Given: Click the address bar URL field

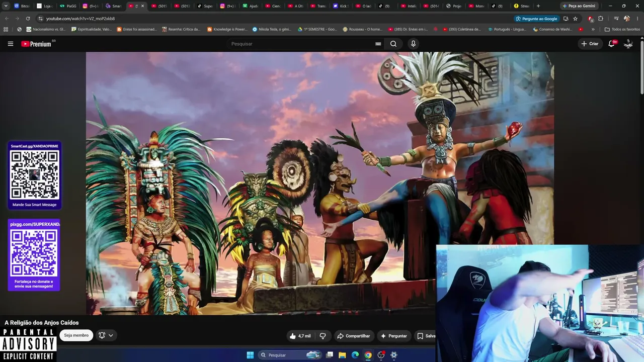Looking at the screenshot, I should click(277, 19).
